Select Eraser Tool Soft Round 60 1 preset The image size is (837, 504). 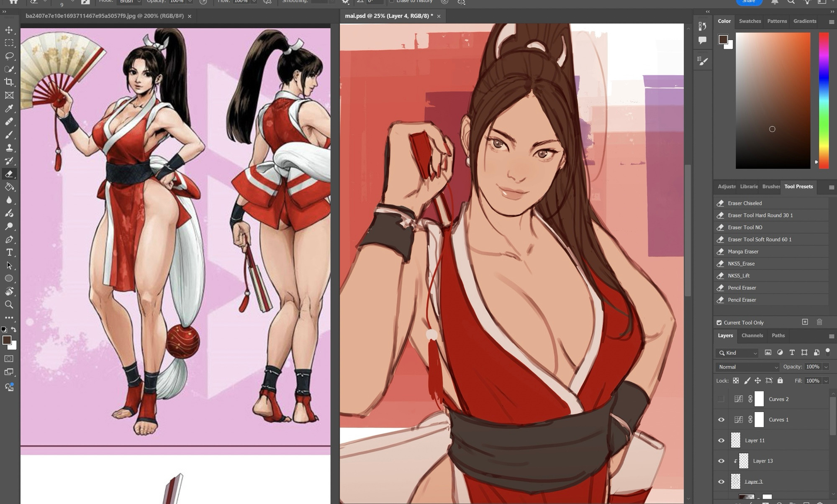[771, 239]
